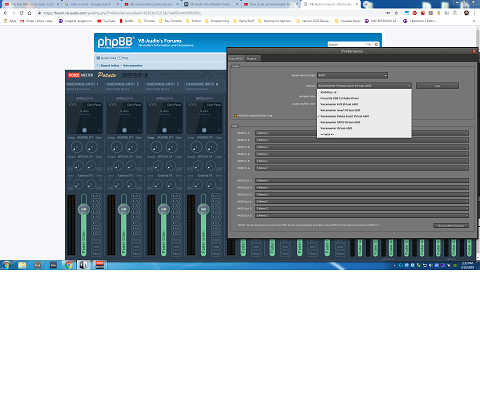Screen dimensions: 480x405
Task: Click the Hardware Input 3 fader gain knob
Action: tap(163, 209)
